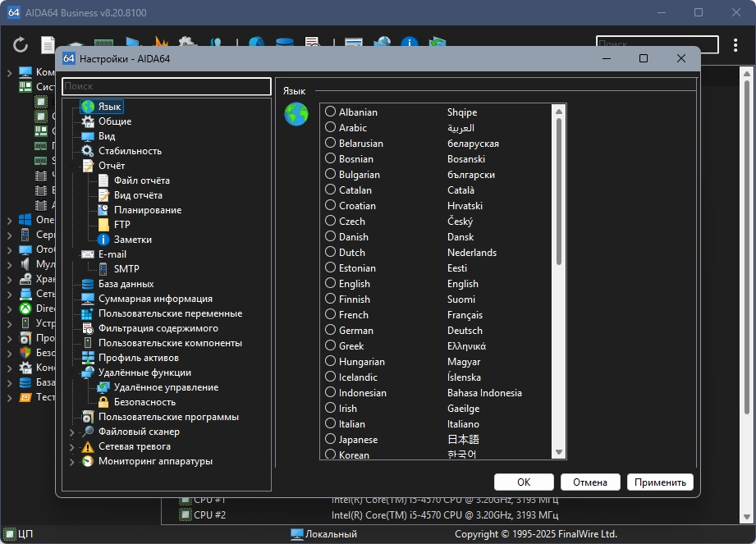This screenshot has height=544, width=756.
Task: Open Планирование schedule icon
Action: click(x=103, y=210)
